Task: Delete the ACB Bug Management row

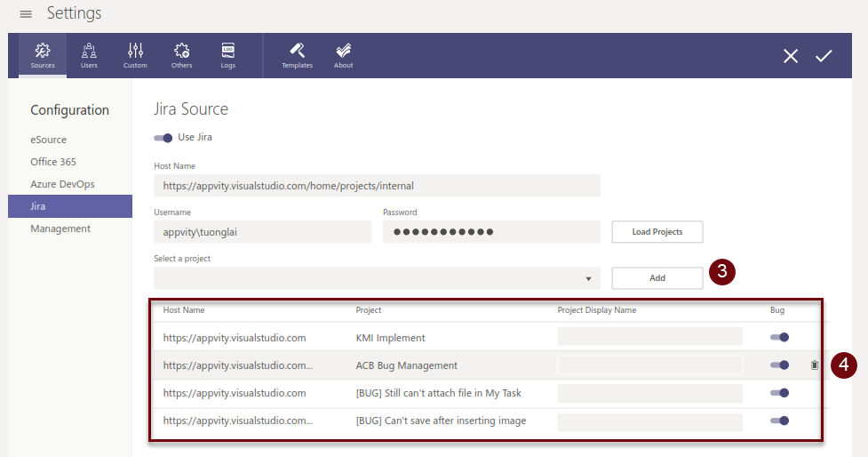Action: 815,365
